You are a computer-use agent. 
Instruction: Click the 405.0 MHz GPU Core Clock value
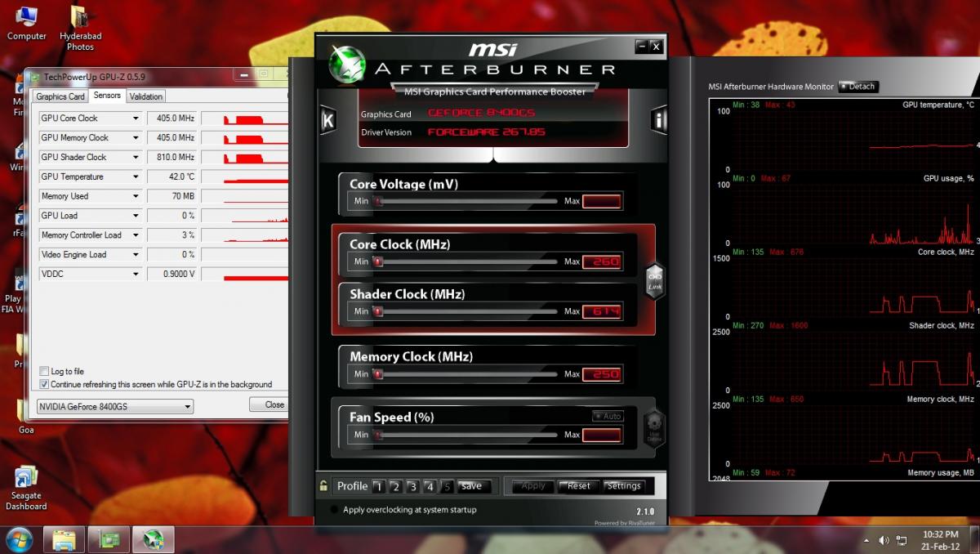[x=172, y=118]
